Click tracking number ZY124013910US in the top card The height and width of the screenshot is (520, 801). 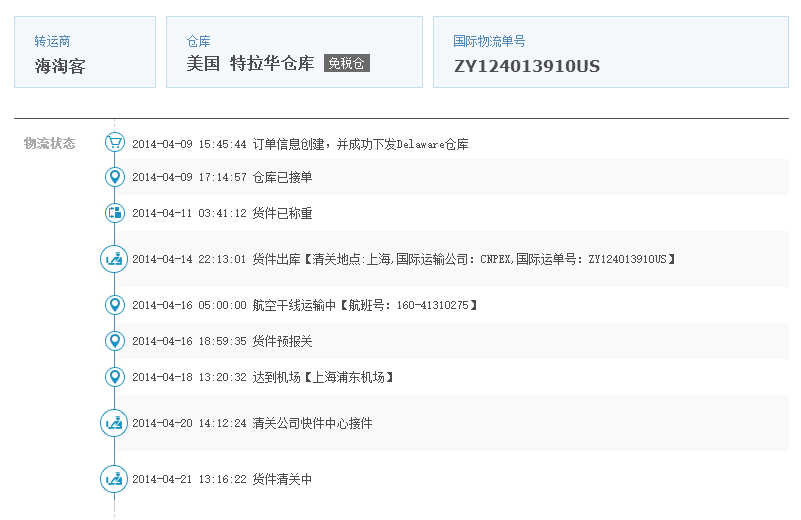(526, 67)
